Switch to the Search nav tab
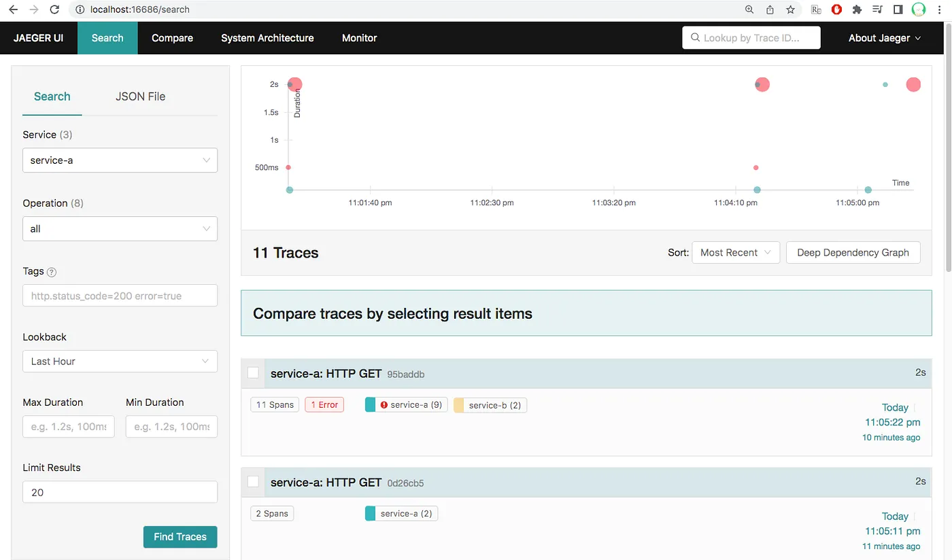The image size is (952, 560). click(107, 38)
